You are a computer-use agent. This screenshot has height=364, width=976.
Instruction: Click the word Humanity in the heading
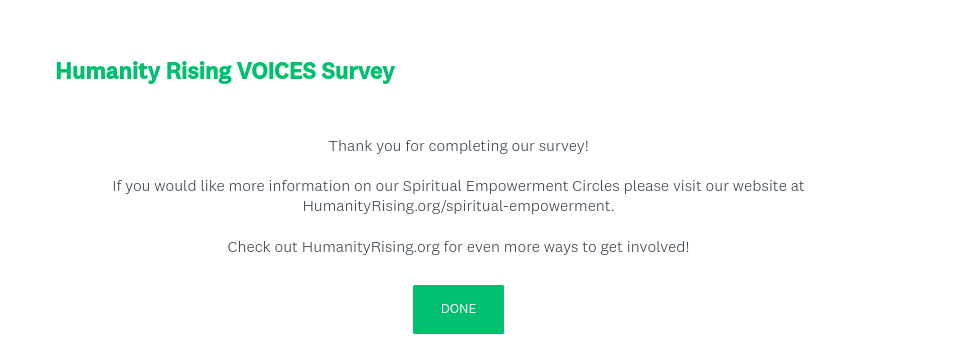click(108, 72)
